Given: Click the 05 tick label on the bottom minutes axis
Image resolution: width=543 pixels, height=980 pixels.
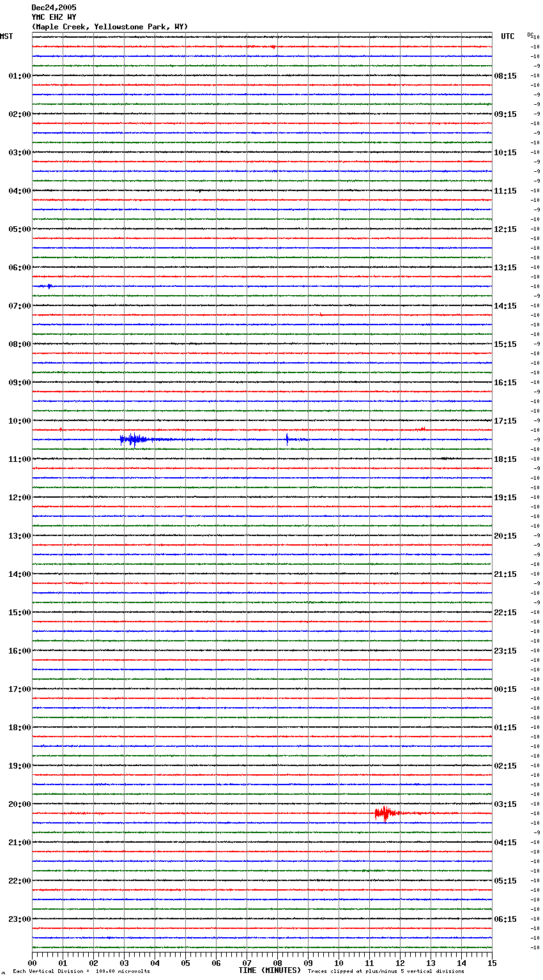Looking at the screenshot, I should click(x=185, y=963).
